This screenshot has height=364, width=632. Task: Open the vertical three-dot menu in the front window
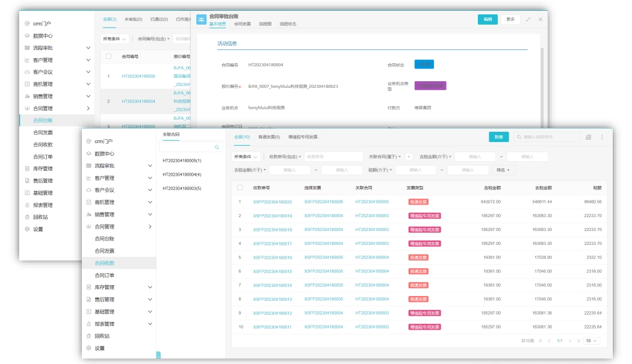tap(602, 137)
